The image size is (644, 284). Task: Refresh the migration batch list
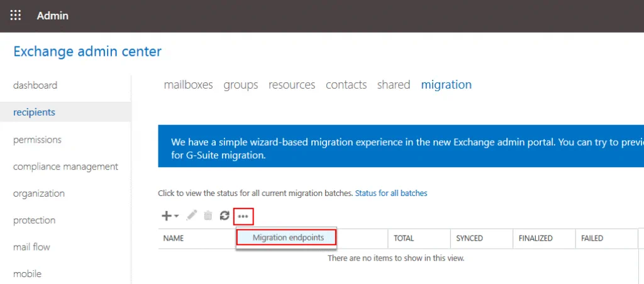(x=225, y=216)
